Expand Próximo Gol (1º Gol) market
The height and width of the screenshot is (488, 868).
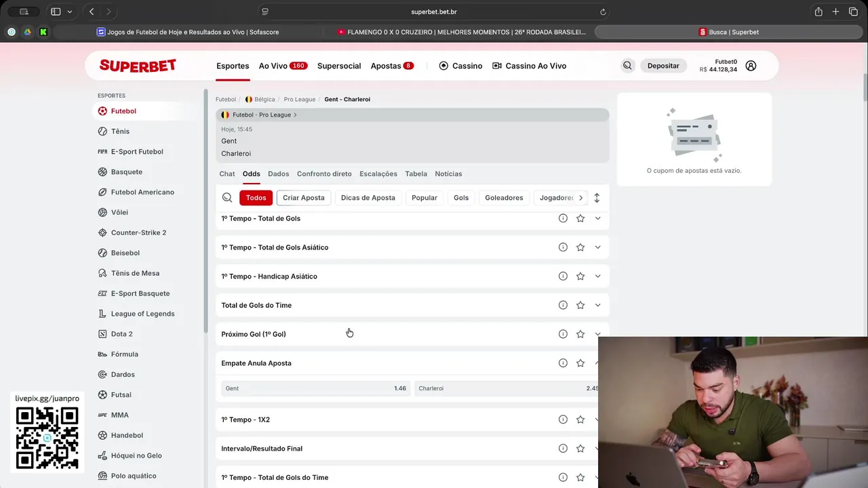click(x=597, y=334)
